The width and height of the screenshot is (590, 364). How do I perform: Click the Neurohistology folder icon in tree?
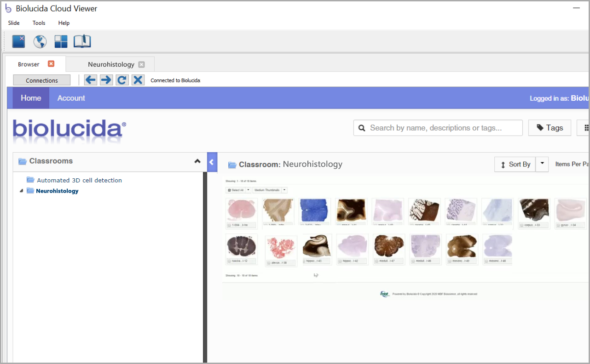click(30, 190)
